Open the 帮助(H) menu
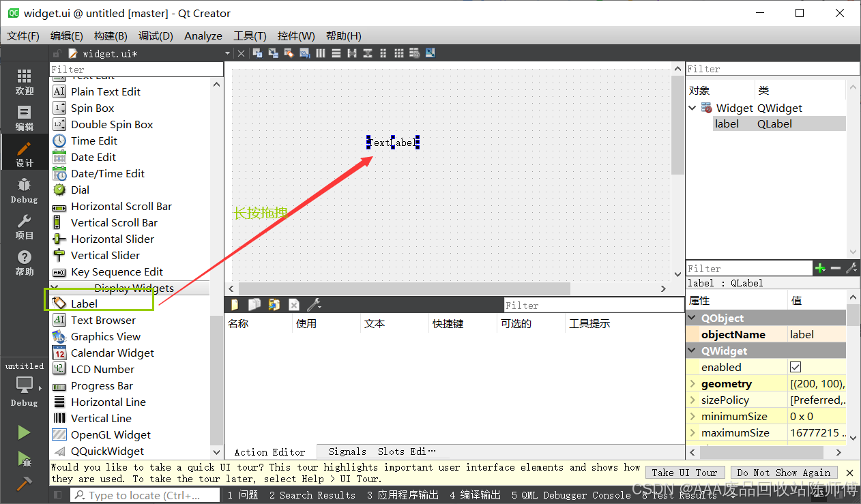 pyautogui.click(x=344, y=35)
